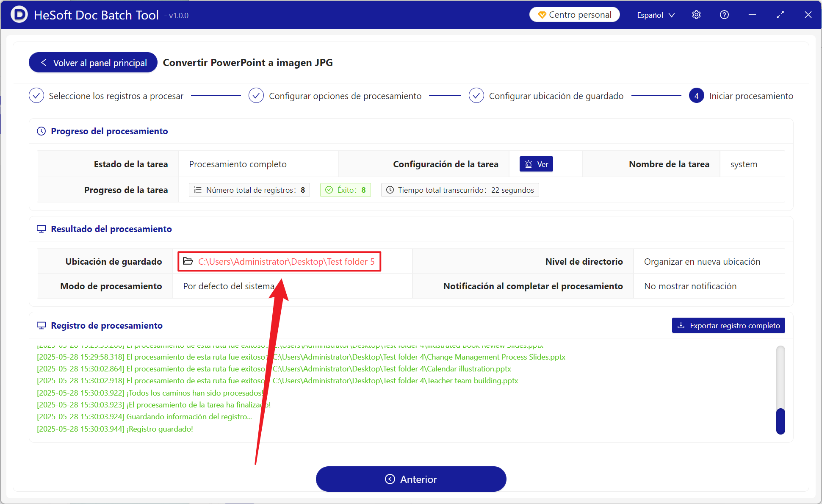This screenshot has width=822, height=504.
Task: Toggle fullscreen with the expand arrows icon
Action: pyautogui.click(x=780, y=15)
